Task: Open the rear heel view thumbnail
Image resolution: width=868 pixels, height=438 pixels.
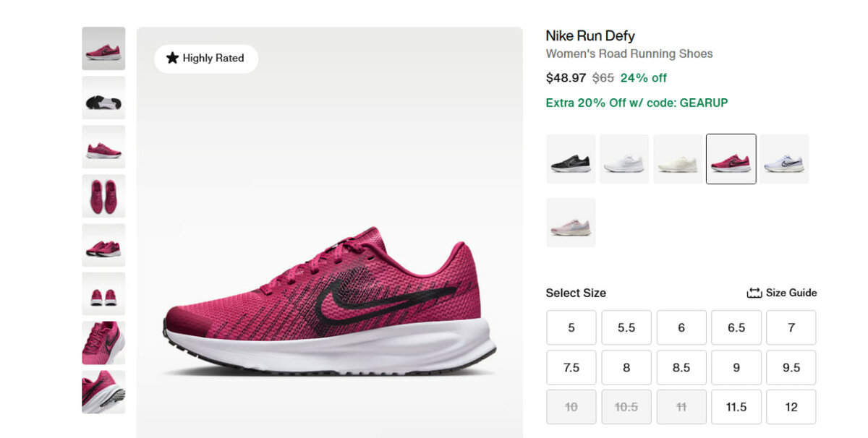Action: click(103, 294)
